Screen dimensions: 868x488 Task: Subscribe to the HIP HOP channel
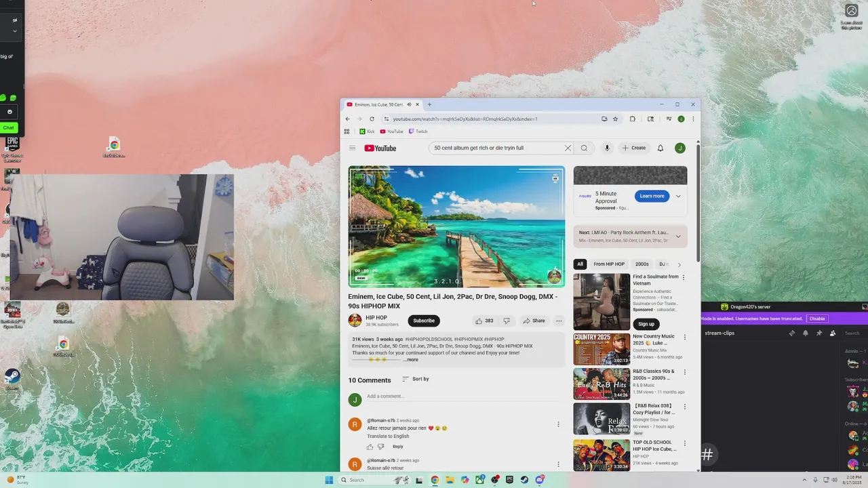click(x=424, y=321)
